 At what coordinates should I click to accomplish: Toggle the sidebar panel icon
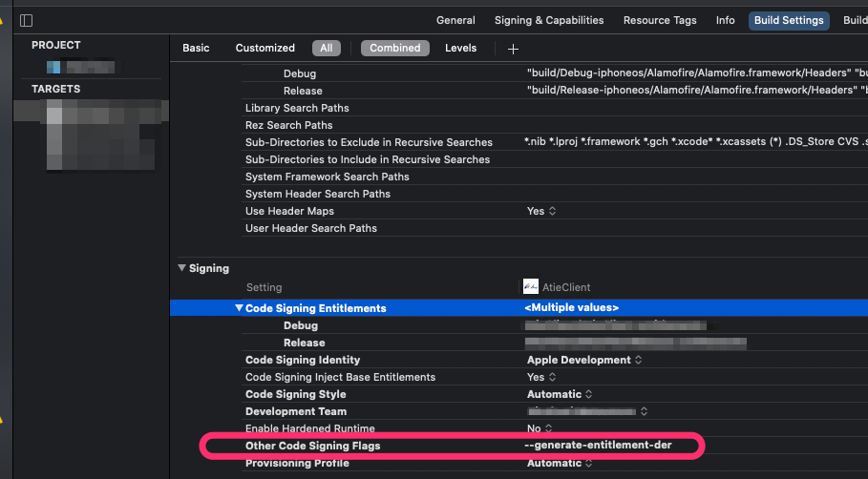(x=26, y=20)
